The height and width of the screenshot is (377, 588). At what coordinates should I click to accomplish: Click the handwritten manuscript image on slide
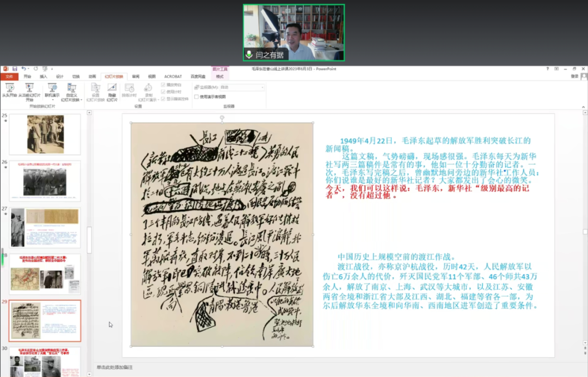coord(222,234)
